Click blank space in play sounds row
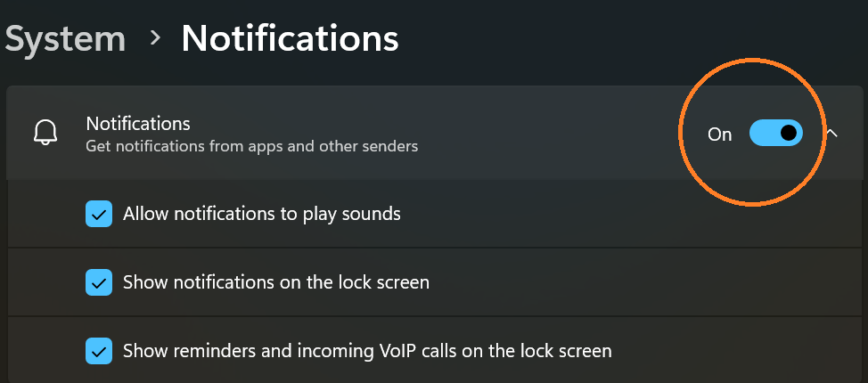Viewport: 868px width, 383px height. click(x=609, y=214)
